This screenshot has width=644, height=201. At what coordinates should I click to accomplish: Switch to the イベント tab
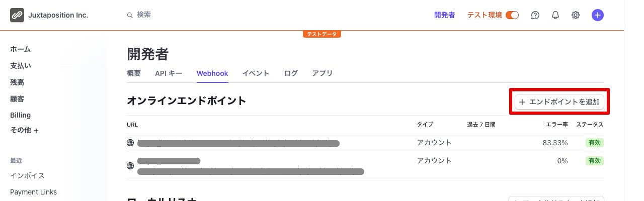click(x=256, y=73)
